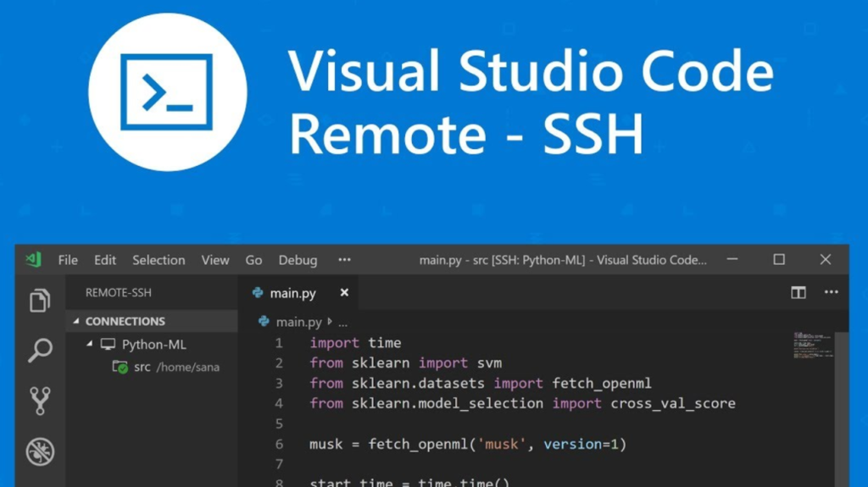868x487 pixels.
Task: Open the Debug menu
Action: 298,260
